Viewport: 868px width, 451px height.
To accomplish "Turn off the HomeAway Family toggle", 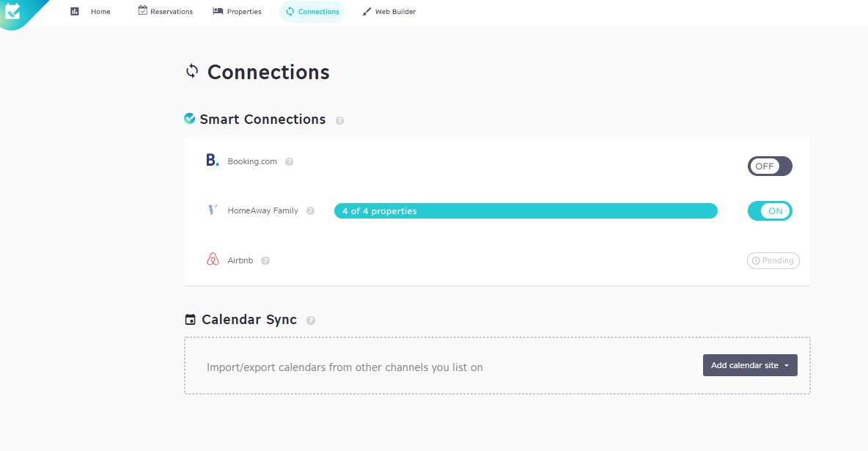I will 770,211.
